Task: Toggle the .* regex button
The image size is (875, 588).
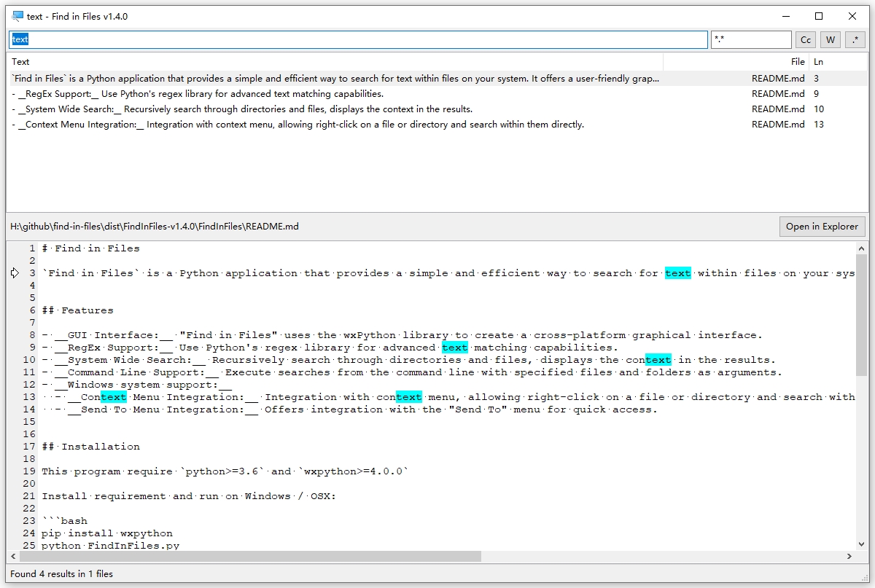Action: [x=855, y=40]
